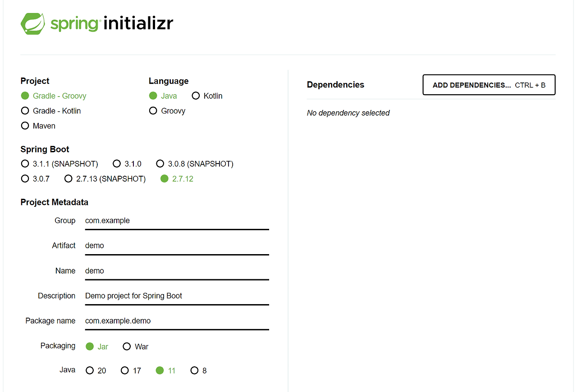577x392 pixels.
Task: Select Java version 17
Action: pyautogui.click(x=124, y=370)
